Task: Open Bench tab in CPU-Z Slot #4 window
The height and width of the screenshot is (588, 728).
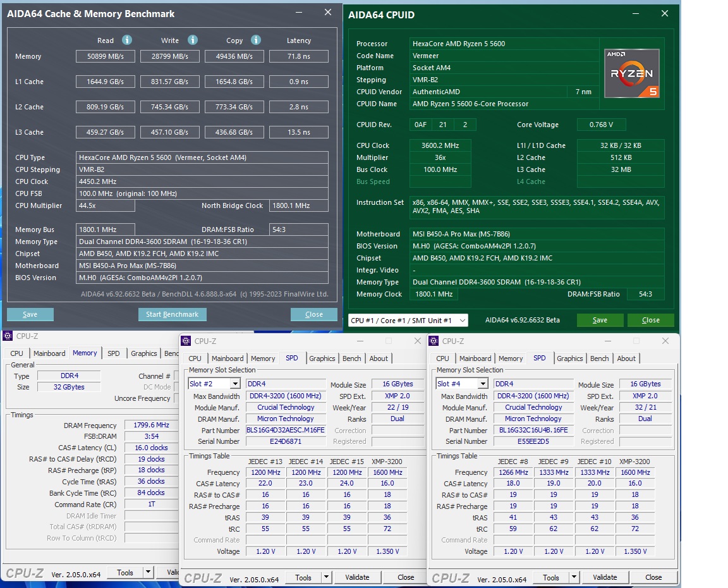Action: tap(599, 358)
